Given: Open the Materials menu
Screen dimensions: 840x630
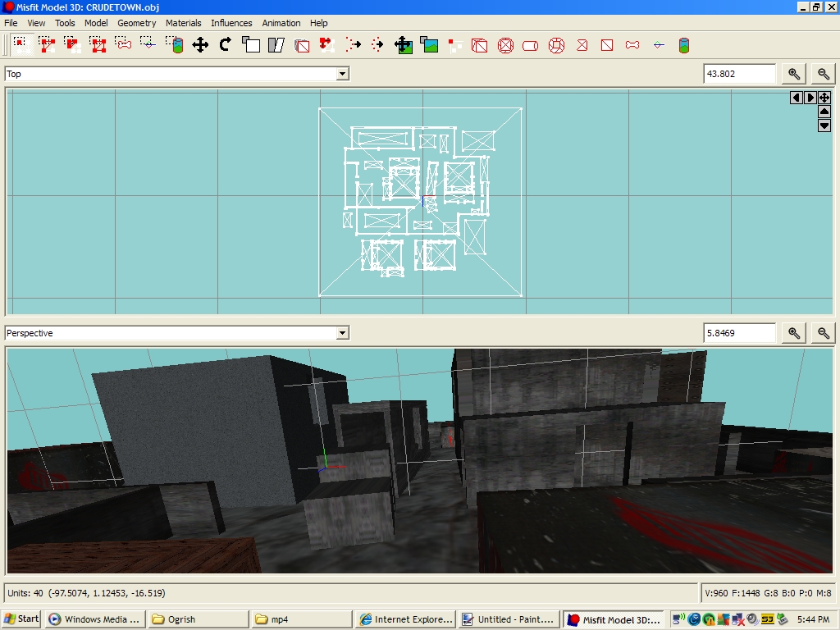Looking at the screenshot, I should coord(183,23).
